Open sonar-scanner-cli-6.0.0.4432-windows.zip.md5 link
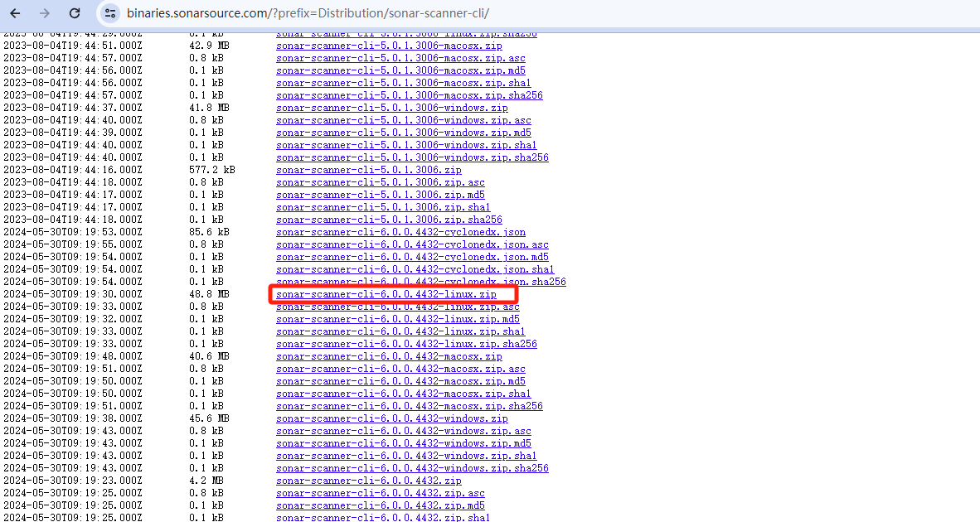 point(404,444)
